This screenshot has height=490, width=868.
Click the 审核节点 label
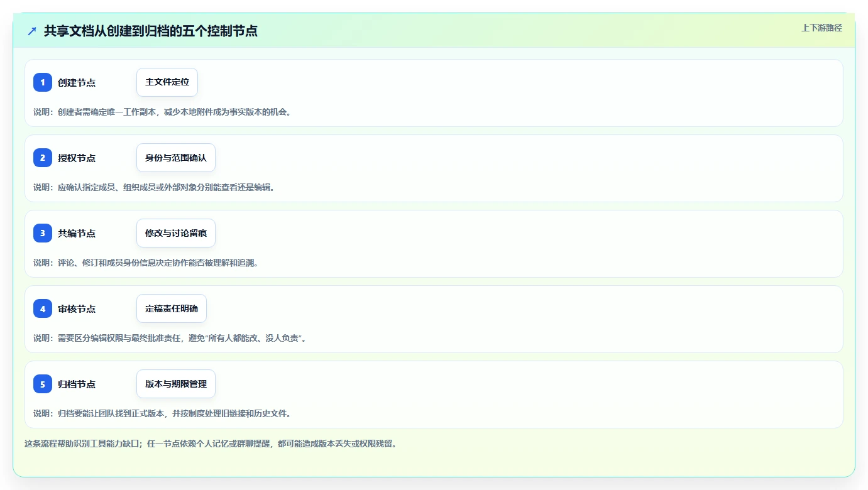tap(77, 308)
